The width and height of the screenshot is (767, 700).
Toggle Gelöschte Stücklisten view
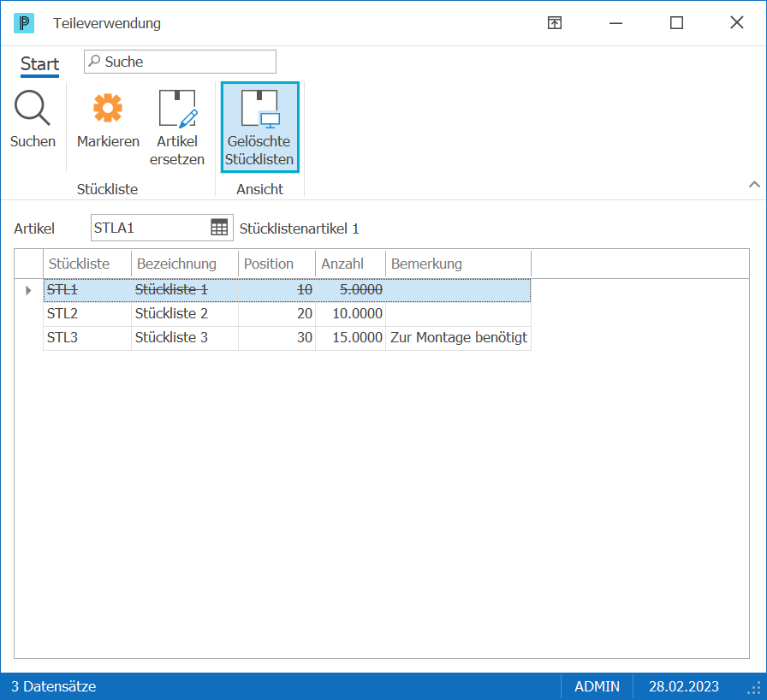pyautogui.click(x=259, y=128)
